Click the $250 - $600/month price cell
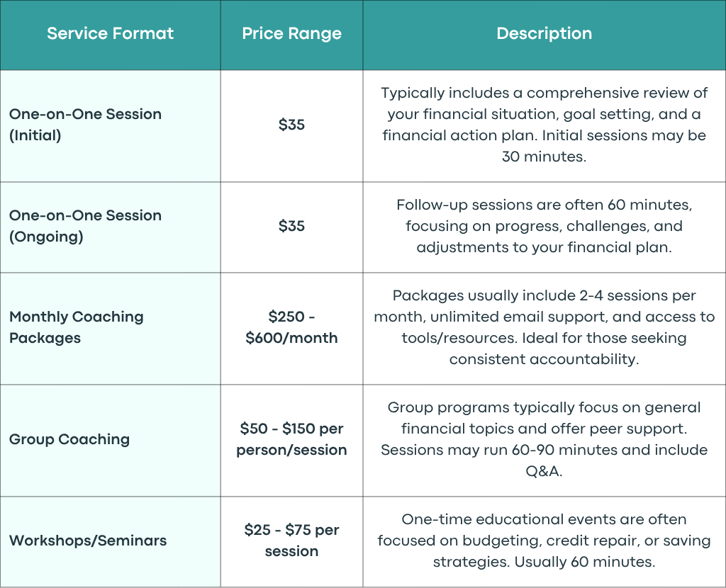 [x=291, y=327]
